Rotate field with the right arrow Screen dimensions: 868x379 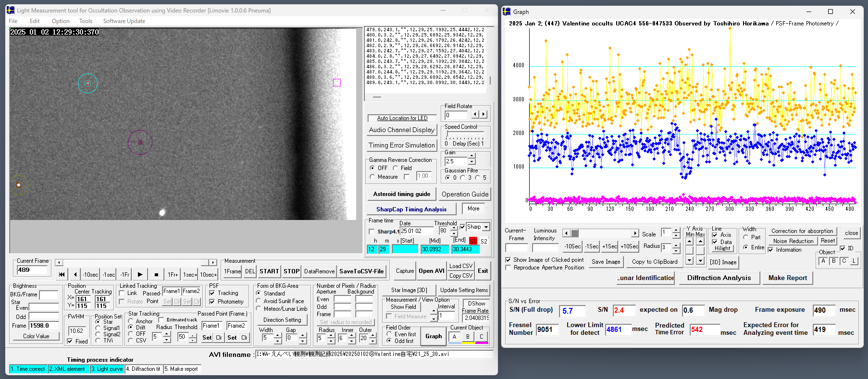point(484,114)
